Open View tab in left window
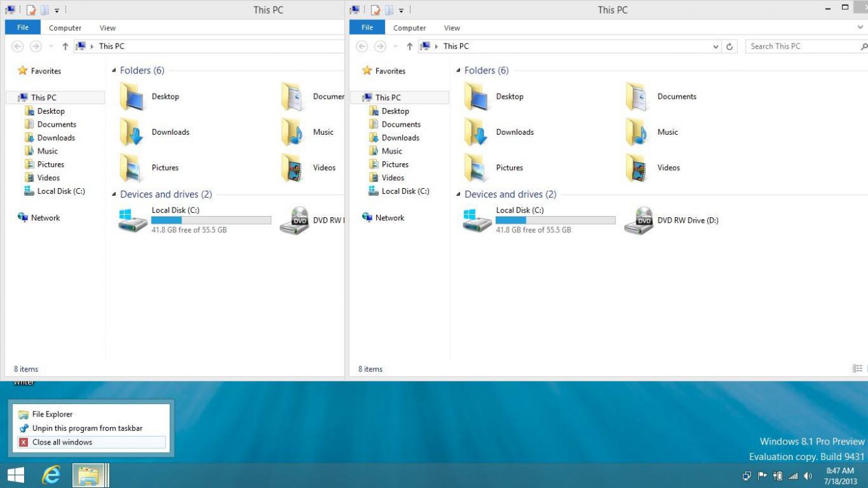The width and height of the screenshot is (868, 488). click(108, 28)
